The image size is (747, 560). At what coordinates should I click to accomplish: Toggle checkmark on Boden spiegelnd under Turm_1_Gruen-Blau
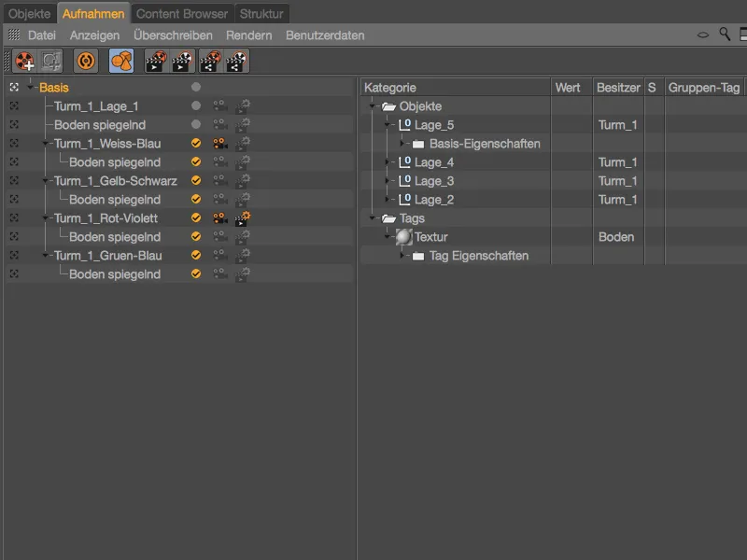click(196, 273)
